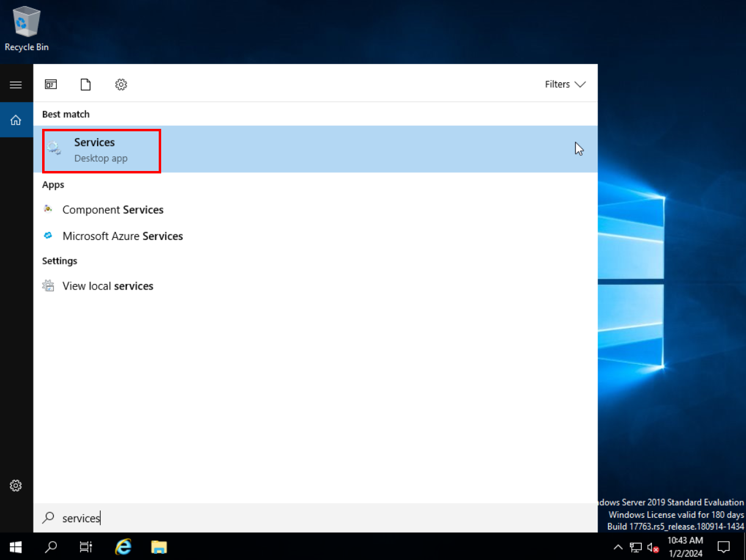Open the Filters dropdown
Viewport: 746px width, 560px height.
pos(565,84)
